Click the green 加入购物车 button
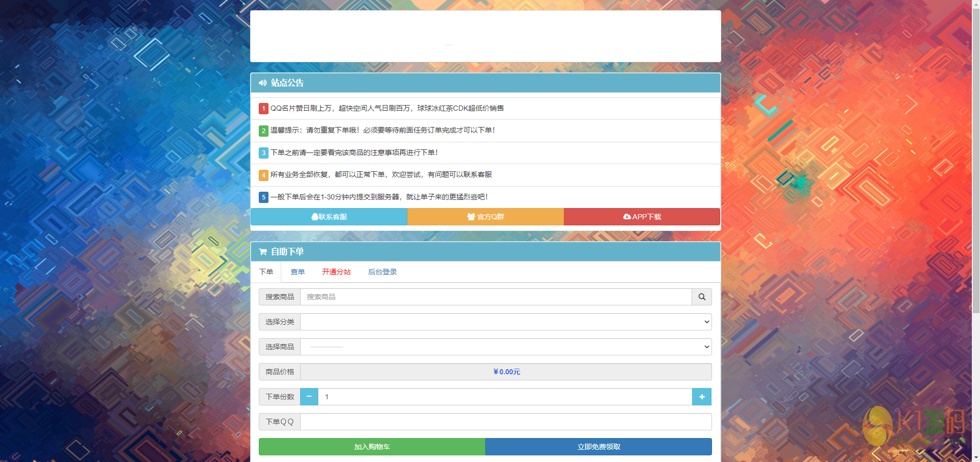 click(x=372, y=447)
